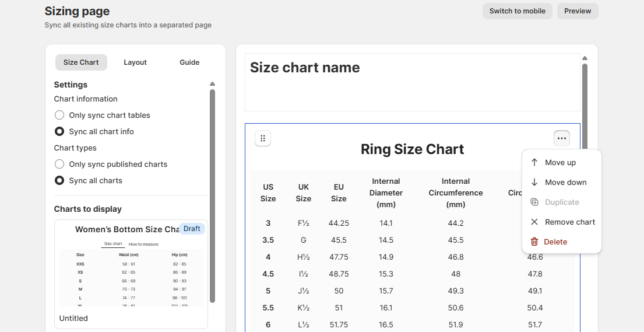Click the scroll-up arrow in preview panel
Screen dimensions: 644x332
click(585, 58)
